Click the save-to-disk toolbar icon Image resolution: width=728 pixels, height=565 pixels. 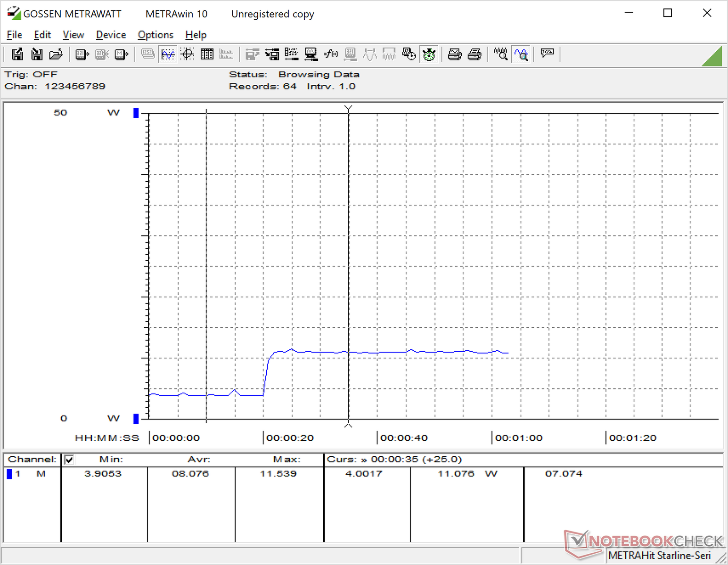[x=17, y=55]
